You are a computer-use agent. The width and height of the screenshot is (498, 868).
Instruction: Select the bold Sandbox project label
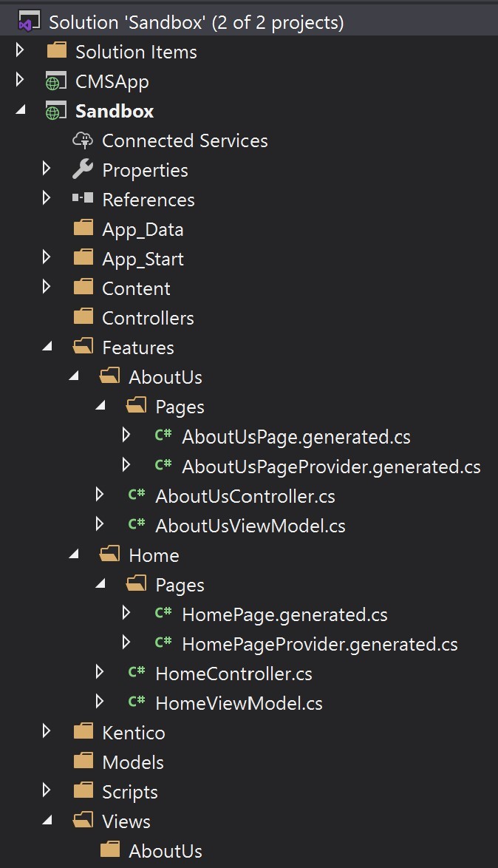click(115, 111)
